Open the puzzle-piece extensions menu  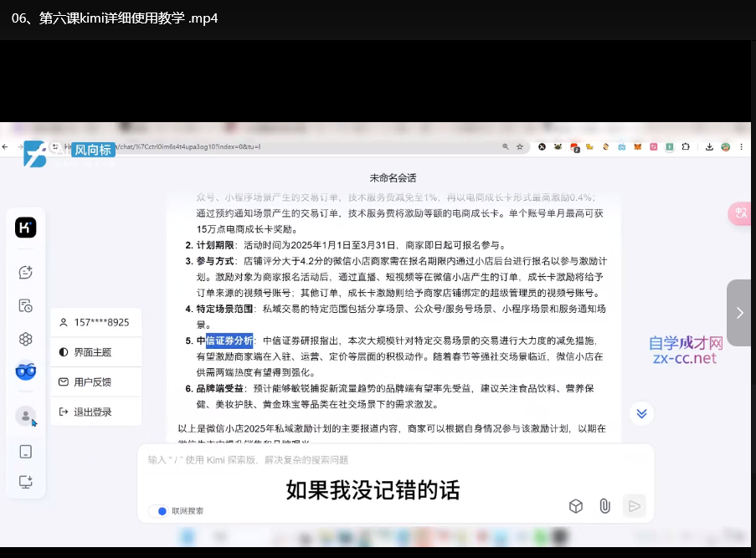click(x=686, y=146)
